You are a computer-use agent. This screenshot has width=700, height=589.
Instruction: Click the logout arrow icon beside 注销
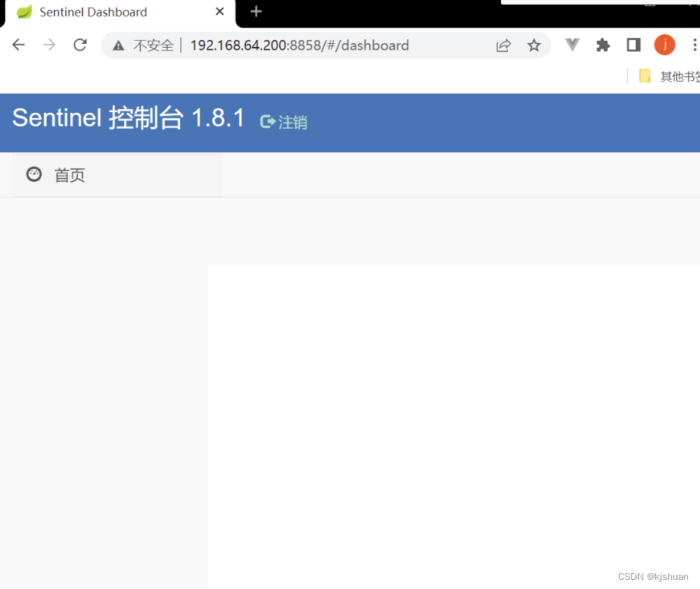[268, 121]
